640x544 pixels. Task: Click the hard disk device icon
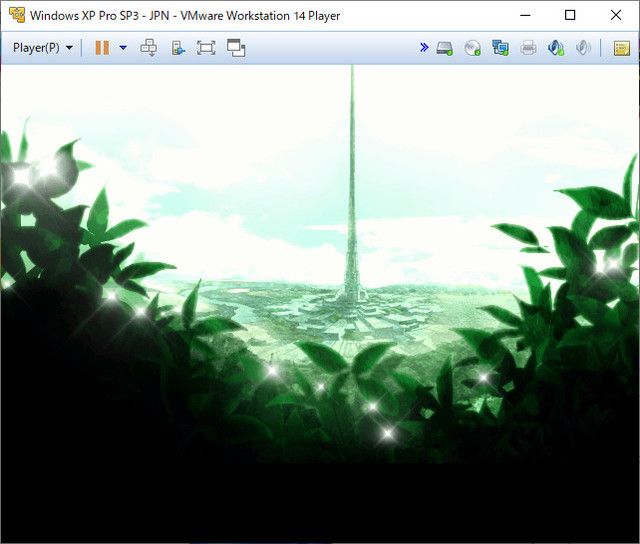pyautogui.click(x=444, y=48)
